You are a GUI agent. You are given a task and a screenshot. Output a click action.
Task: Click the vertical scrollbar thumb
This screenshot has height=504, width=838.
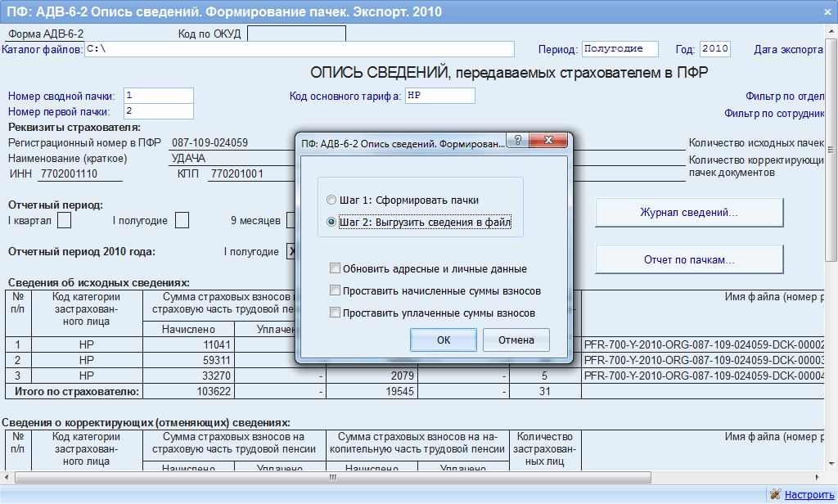(831, 150)
